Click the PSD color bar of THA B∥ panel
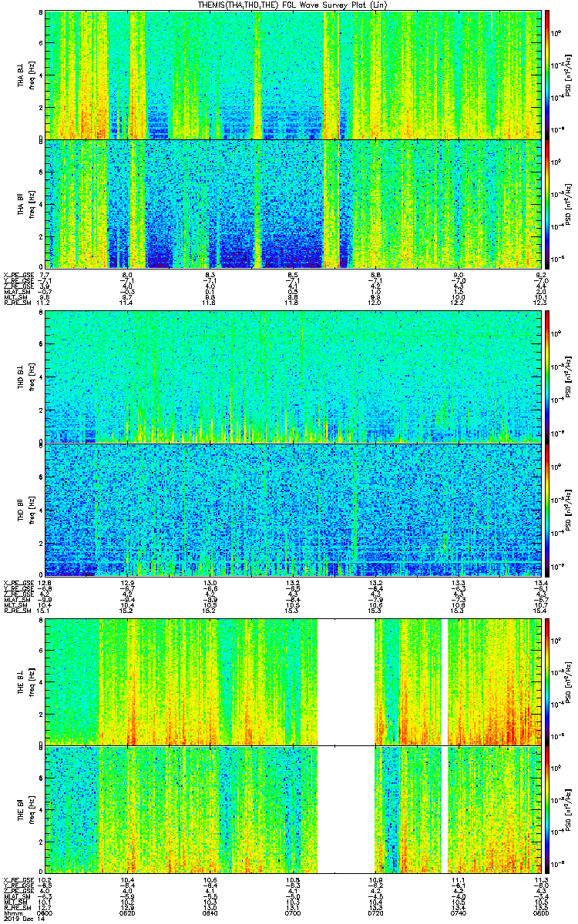 pyautogui.click(x=547, y=203)
